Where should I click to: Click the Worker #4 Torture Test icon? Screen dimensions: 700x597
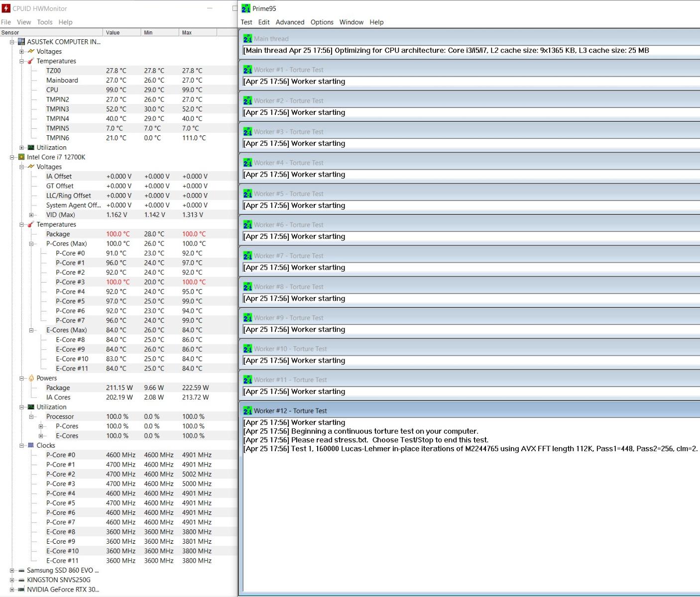tap(248, 163)
